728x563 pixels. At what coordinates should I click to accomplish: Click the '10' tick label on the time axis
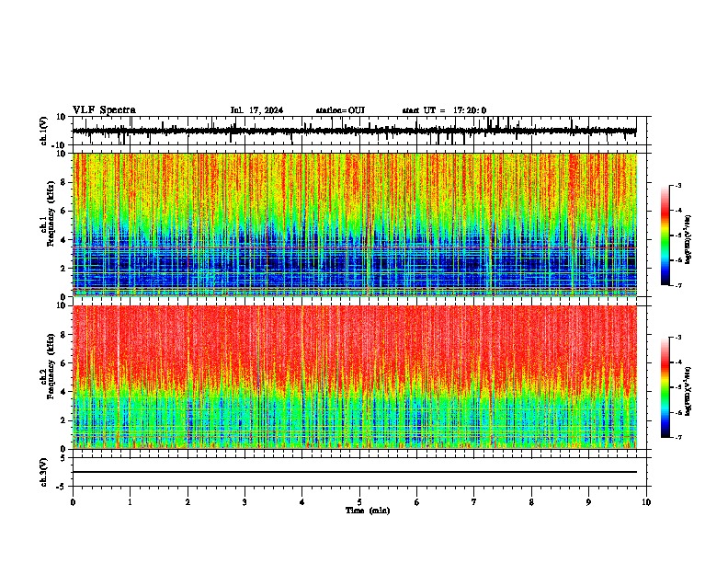click(646, 502)
